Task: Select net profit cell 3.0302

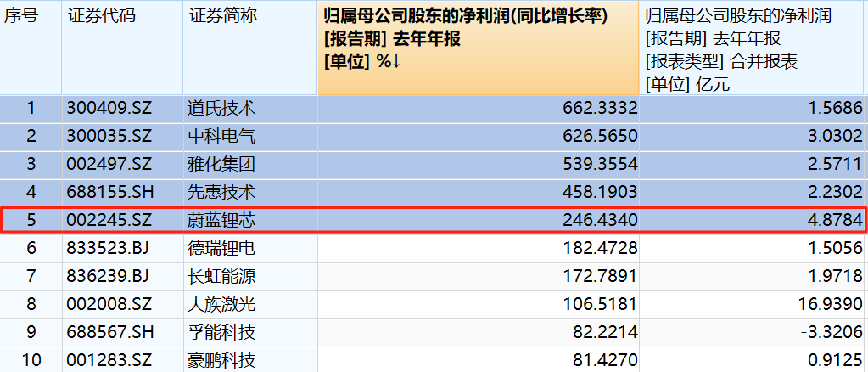Action: coord(753,137)
